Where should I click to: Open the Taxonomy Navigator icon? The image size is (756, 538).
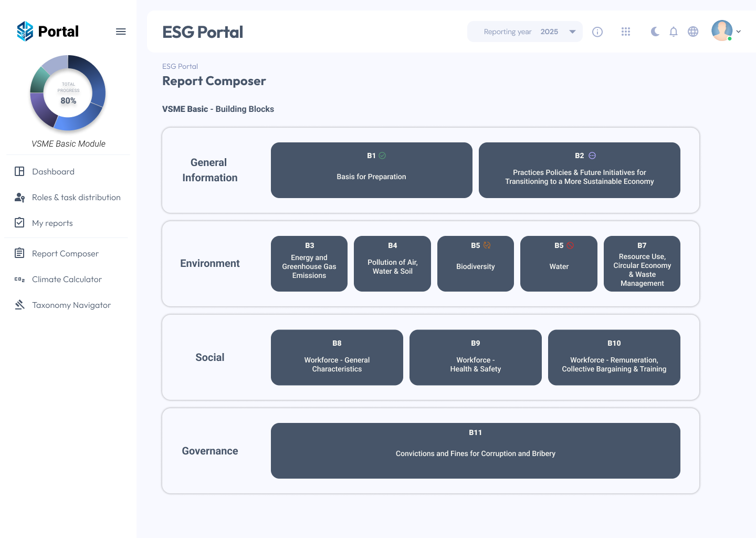[19, 305]
